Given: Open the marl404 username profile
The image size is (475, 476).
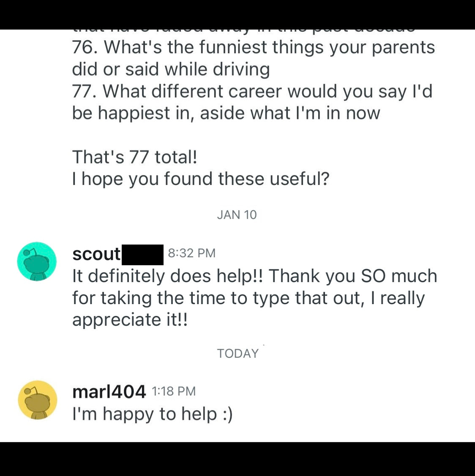Looking at the screenshot, I should click(109, 392).
